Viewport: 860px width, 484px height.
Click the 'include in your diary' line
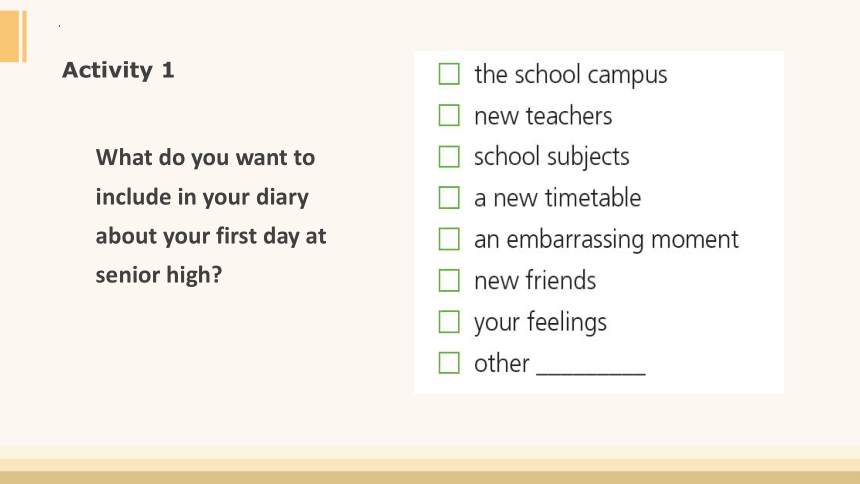[x=202, y=197]
